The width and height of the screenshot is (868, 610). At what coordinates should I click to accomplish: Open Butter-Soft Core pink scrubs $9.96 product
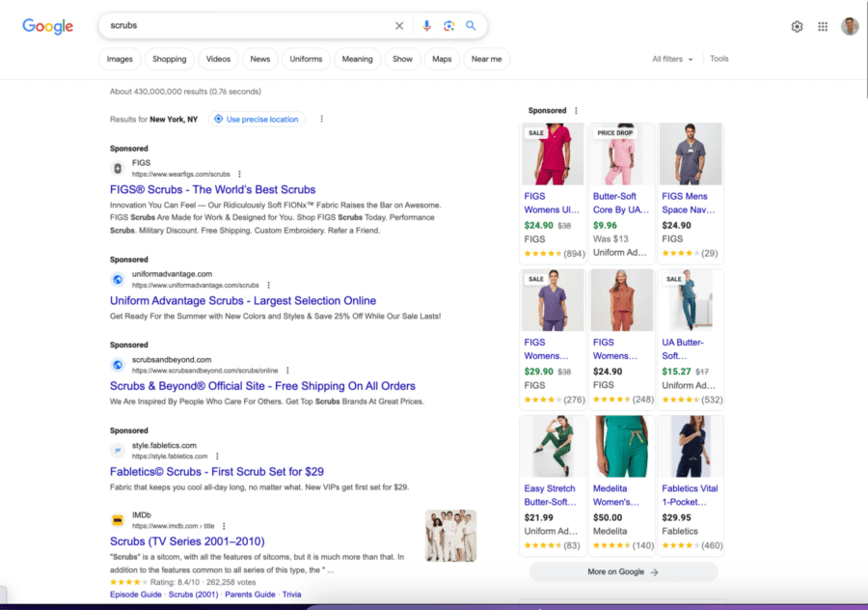point(621,192)
